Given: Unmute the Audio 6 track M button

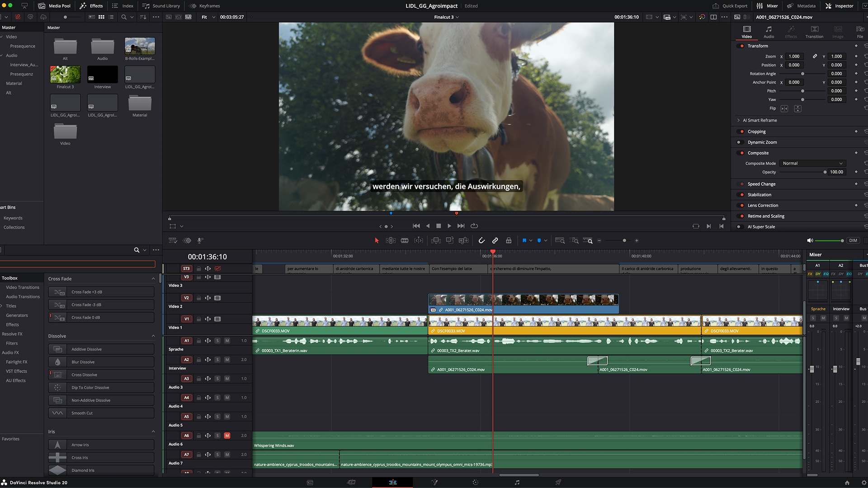Looking at the screenshot, I should [227, 436].
